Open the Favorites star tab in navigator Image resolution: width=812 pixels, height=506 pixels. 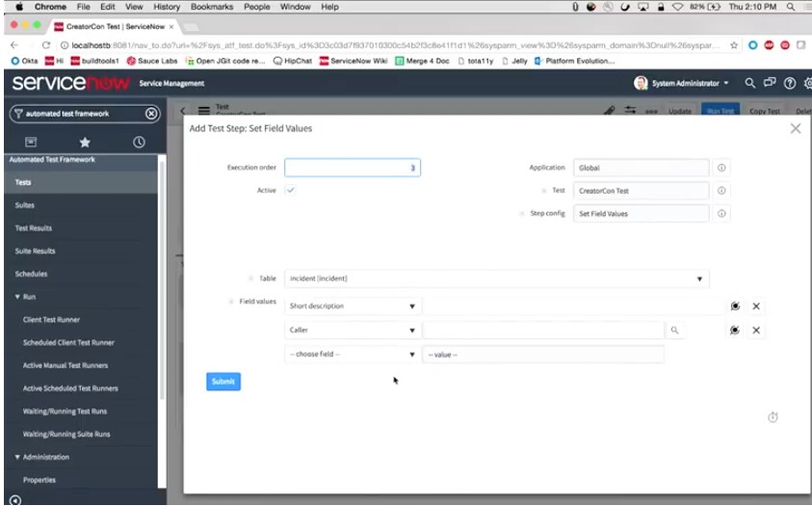pos(85,142)
